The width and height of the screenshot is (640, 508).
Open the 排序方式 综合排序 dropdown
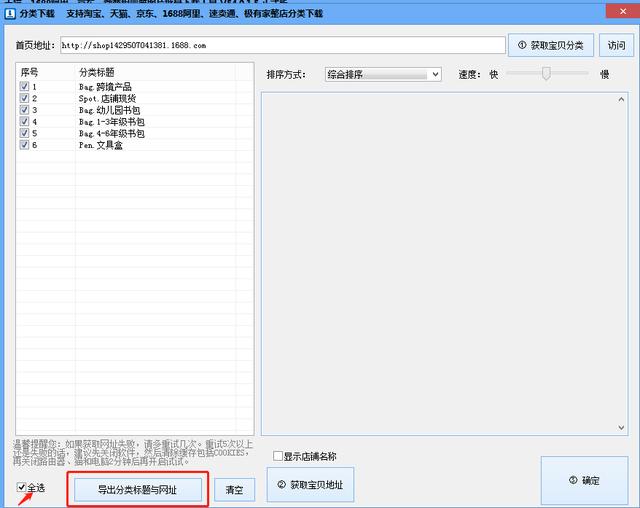(x=383, y=75)
